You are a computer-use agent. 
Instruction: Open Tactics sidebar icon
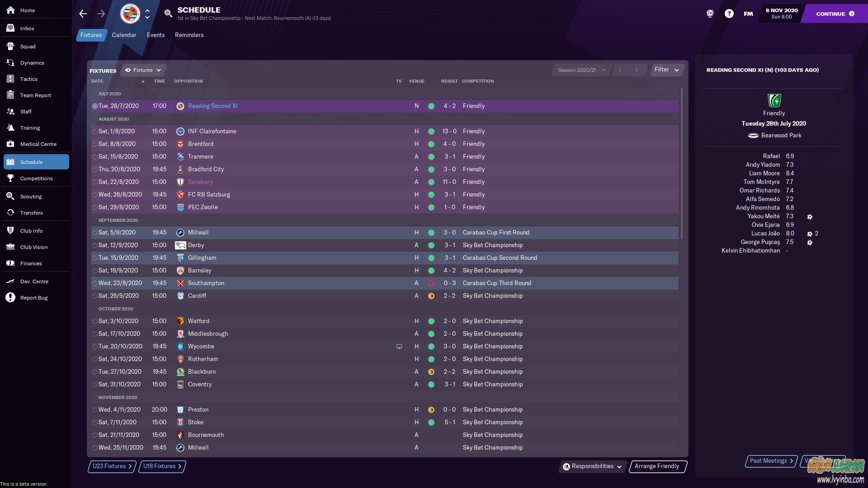(x=10, y=79)
